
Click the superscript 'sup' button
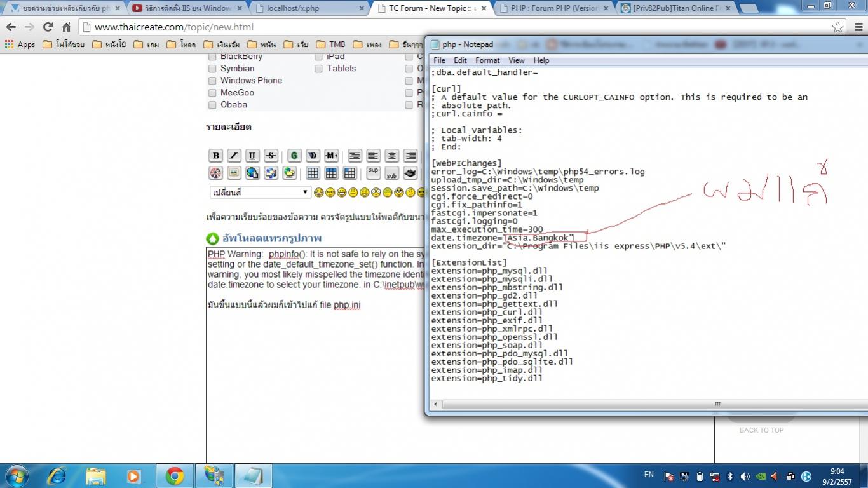click(373, 173)
